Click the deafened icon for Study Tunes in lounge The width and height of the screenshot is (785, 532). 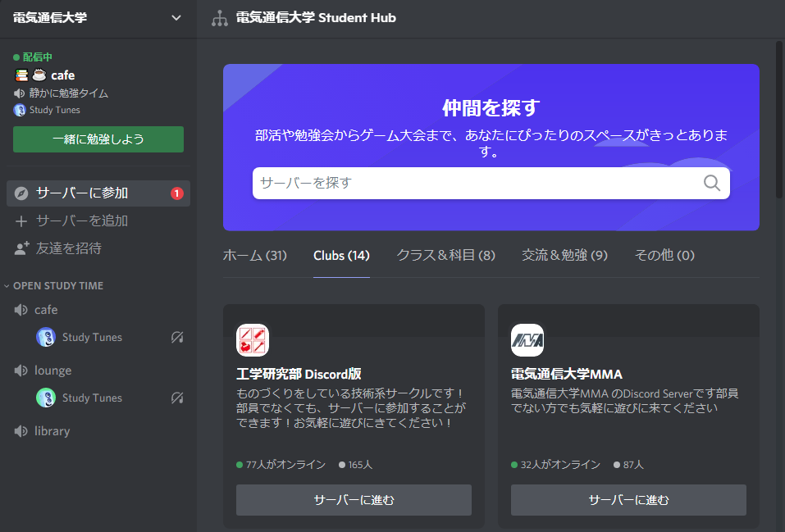[x=177, y=398]
